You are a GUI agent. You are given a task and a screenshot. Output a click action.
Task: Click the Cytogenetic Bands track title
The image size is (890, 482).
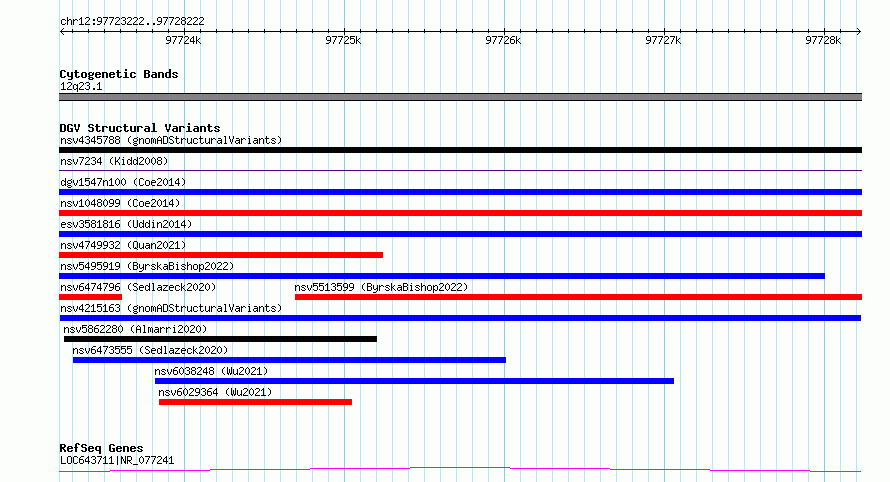click(119, 74)
